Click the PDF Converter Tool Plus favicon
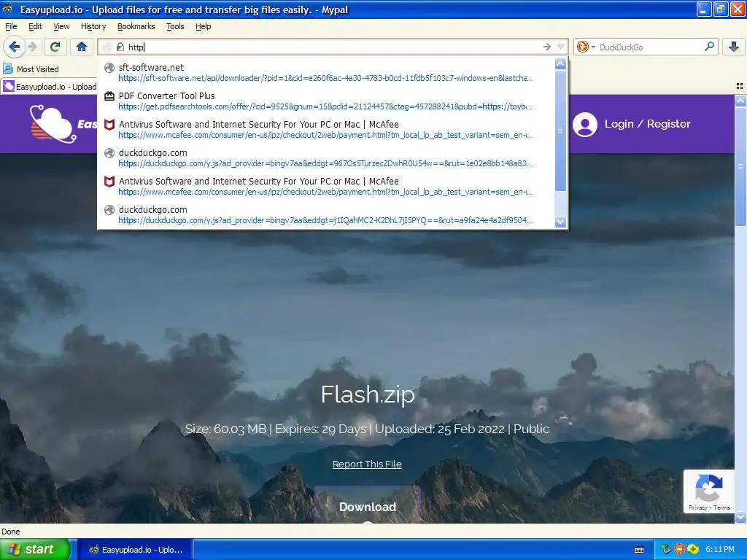 click(x=109, y=96)
